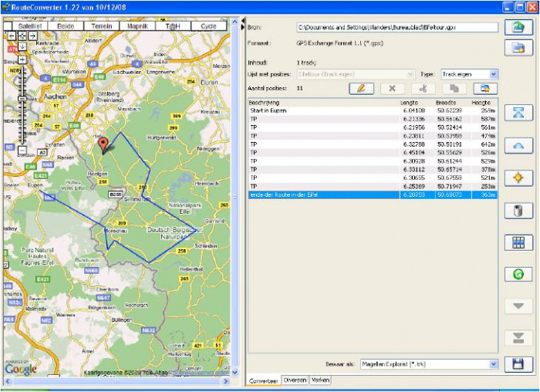Switch map to Cycle view

209,25
